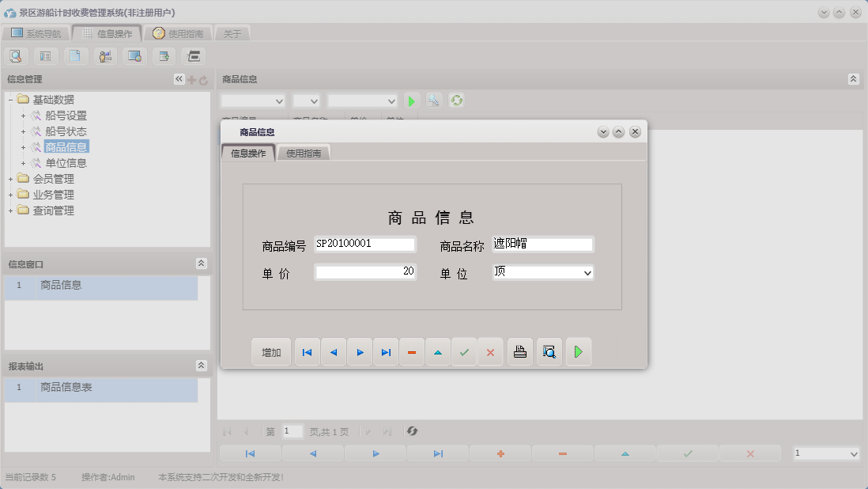Click the green execute arrow next to search fields

pos(411,100)
